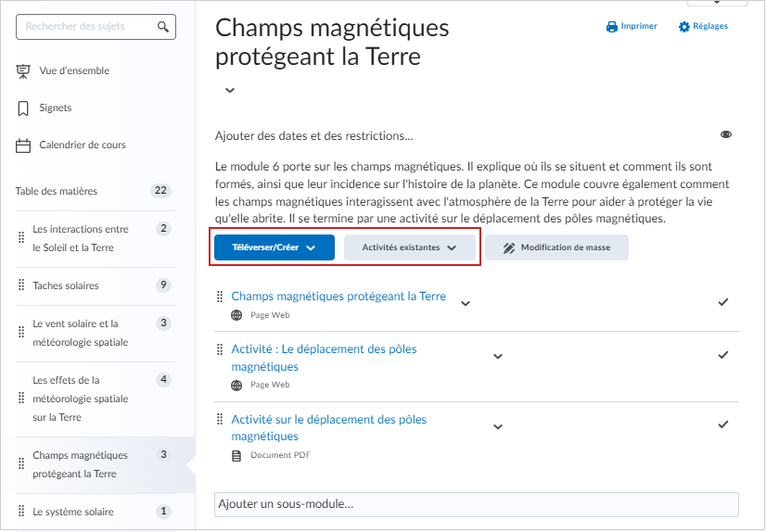This screenshot has height=532, width=766.
Task: Expand the Activités existantes dropdown
Action: (x=409, y=247)
